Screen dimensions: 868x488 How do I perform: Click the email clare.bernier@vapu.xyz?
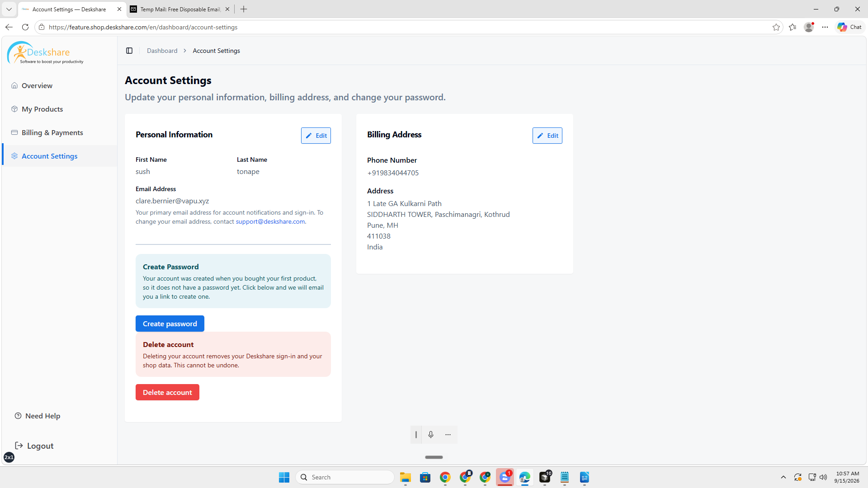tap(172, 201)
